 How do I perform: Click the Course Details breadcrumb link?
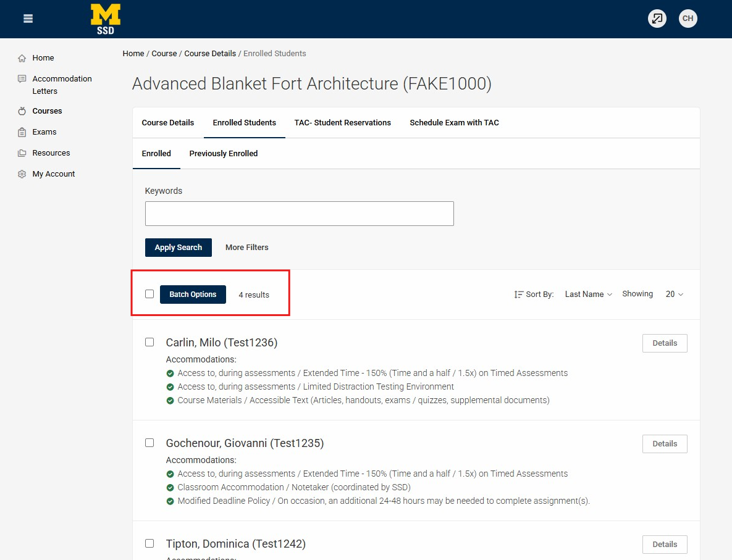click(210, 54)
